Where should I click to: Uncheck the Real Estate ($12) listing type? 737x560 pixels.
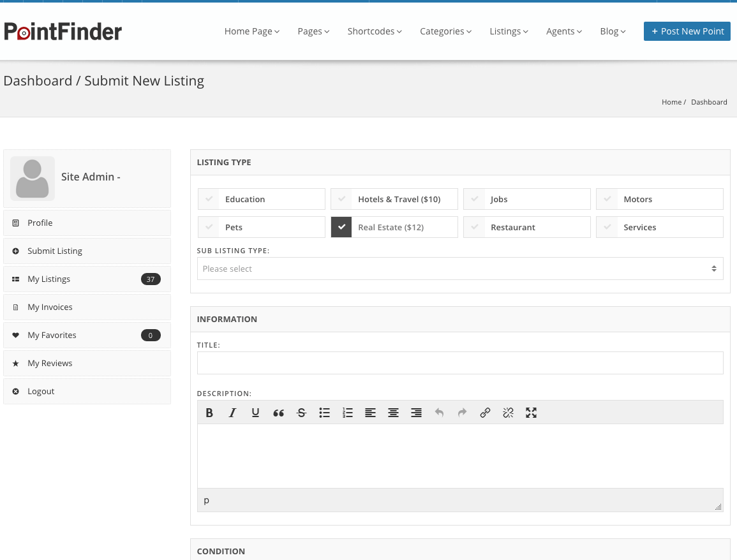coord(341,227)
